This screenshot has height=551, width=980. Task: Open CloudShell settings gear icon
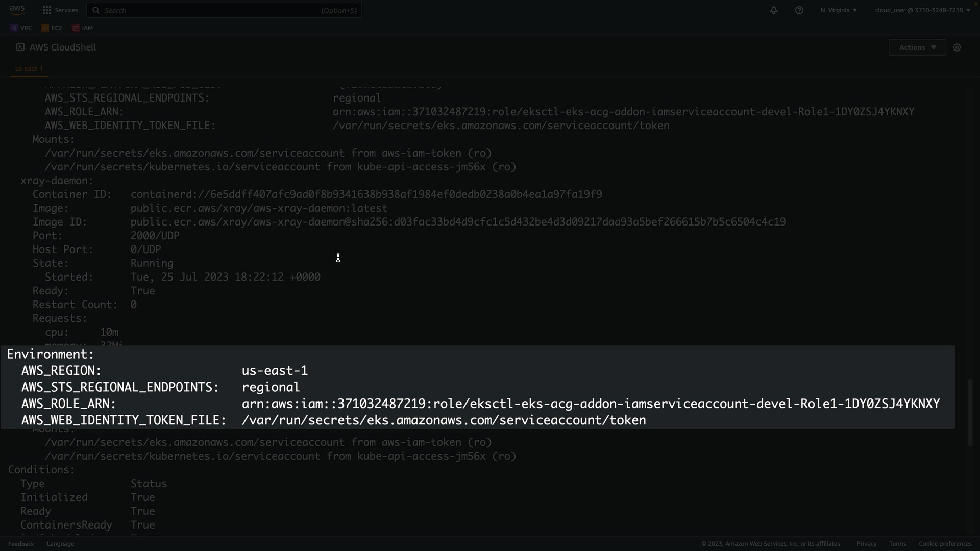957,47
